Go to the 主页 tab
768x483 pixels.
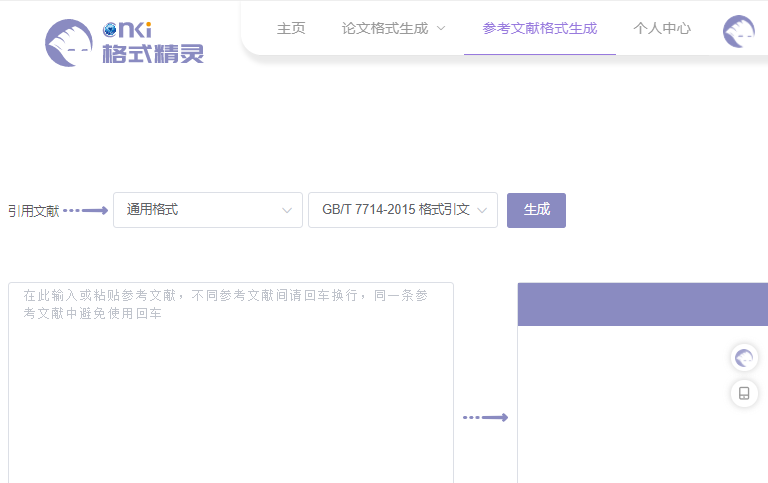point(291,28)
